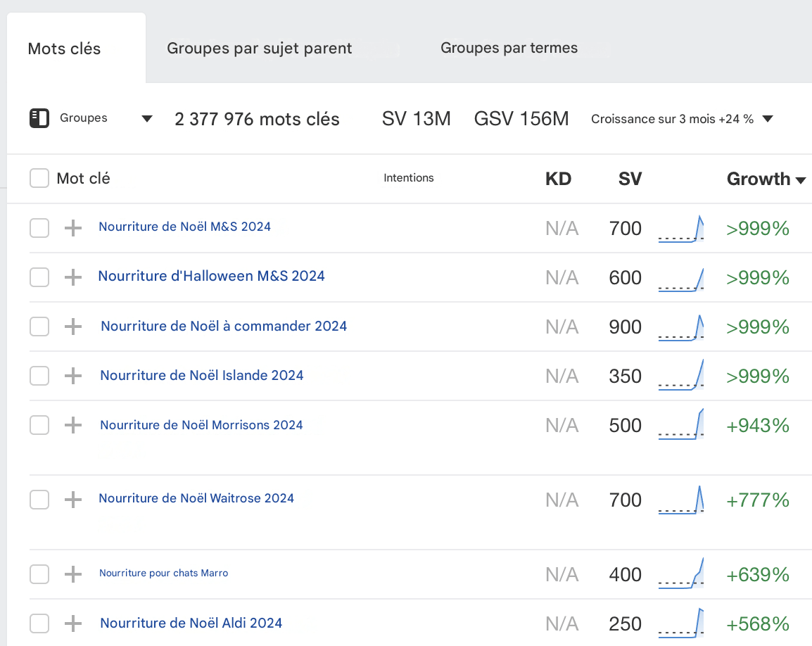This screenshot has width=812, height=646.
Task: Sort by the Growth column header
Action: pos(766,179)
